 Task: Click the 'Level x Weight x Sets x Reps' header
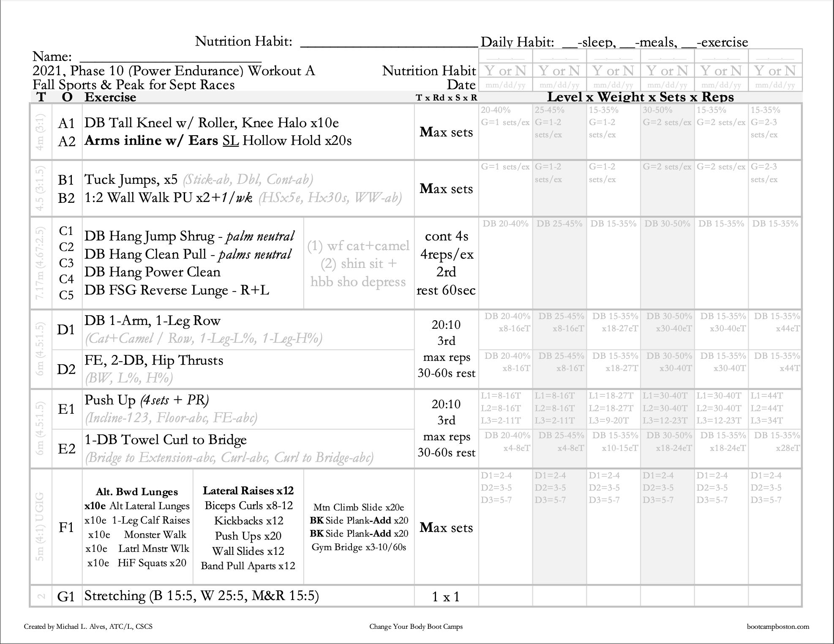pyautogui.click(x=640, y=97)
